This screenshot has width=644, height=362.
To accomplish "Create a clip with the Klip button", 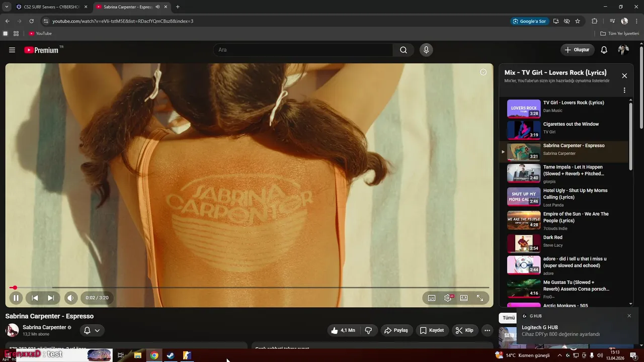I will click(x=464, y=330).
